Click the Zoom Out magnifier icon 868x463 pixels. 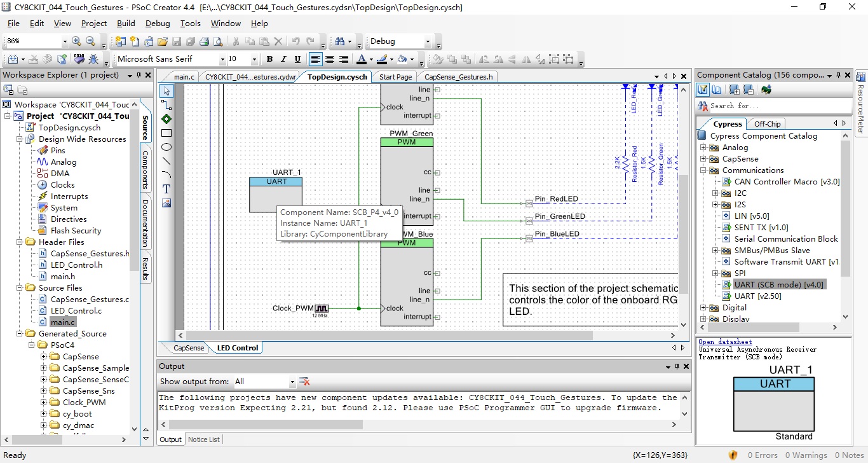(x=90, y=41)
